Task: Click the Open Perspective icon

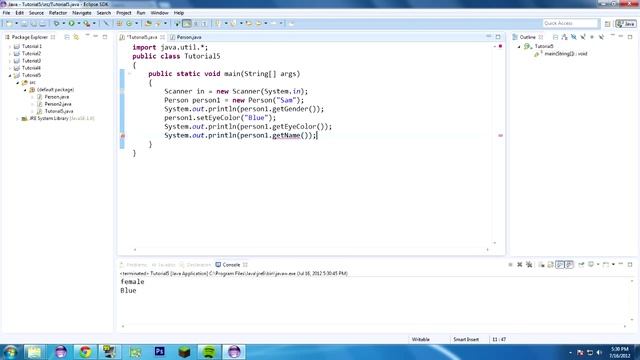Action: (x=607, y=24)
